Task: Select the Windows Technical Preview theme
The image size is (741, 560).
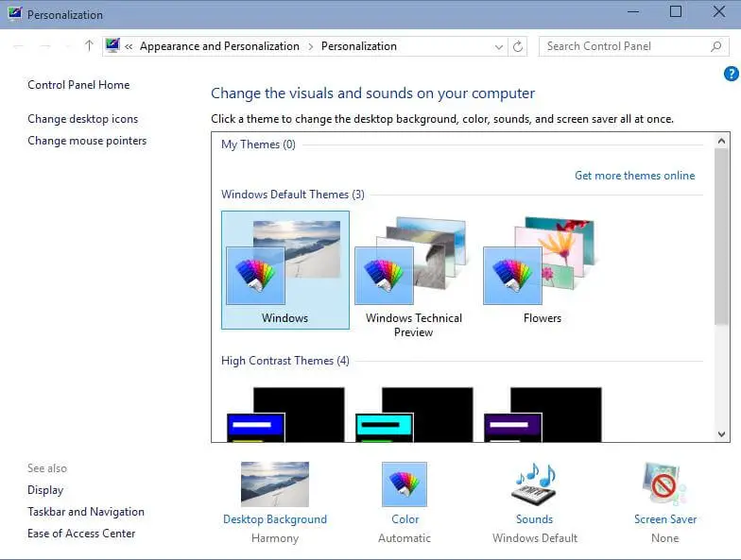Action: coord(414,277)
